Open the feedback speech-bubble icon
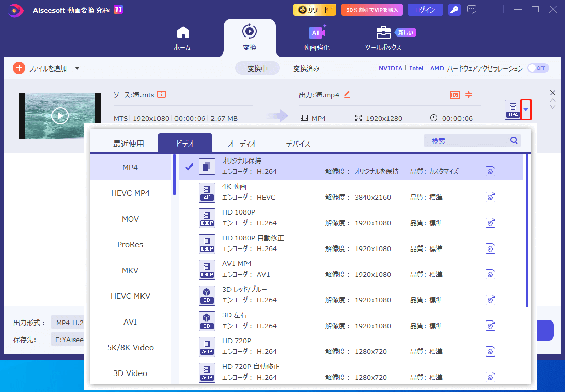This screenshot has height=392, width=565. coord(472,9)
